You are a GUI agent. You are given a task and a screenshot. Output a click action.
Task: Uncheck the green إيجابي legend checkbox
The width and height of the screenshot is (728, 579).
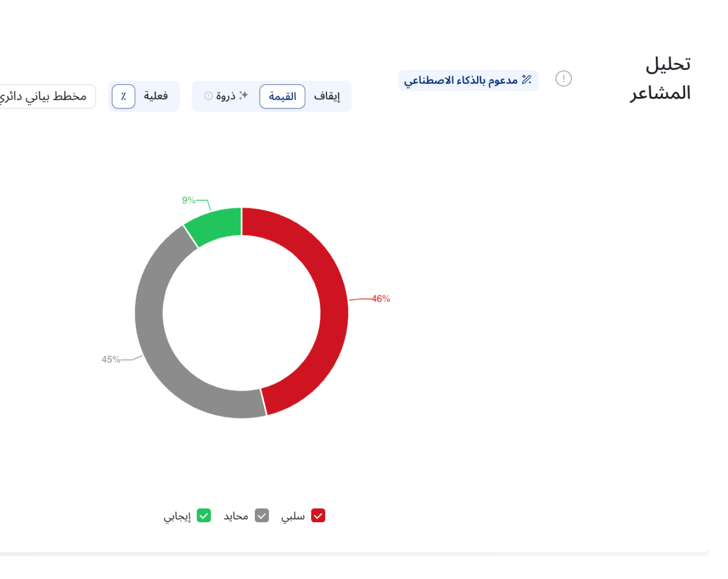[x=204, y=515]
